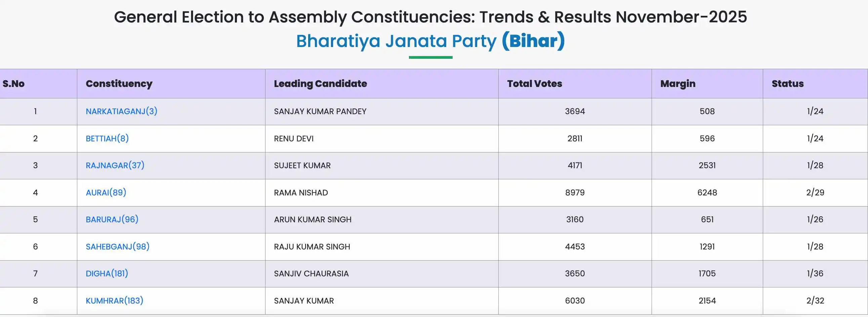Click the Total Votes column header
This screenshot has width=868, height=317.
534,84
